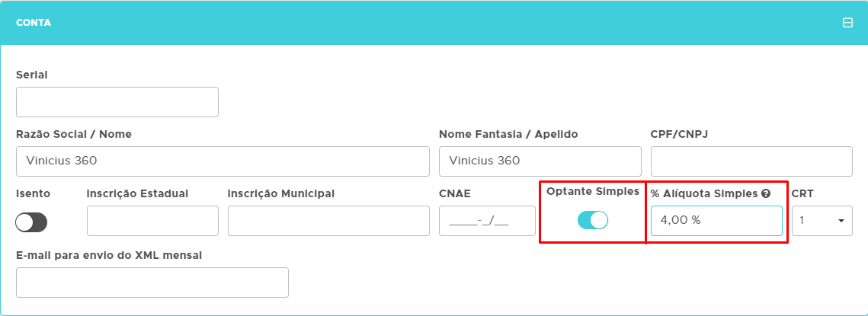Focus the Serial input field
The image size is (868, 316).
click(117, 102)
